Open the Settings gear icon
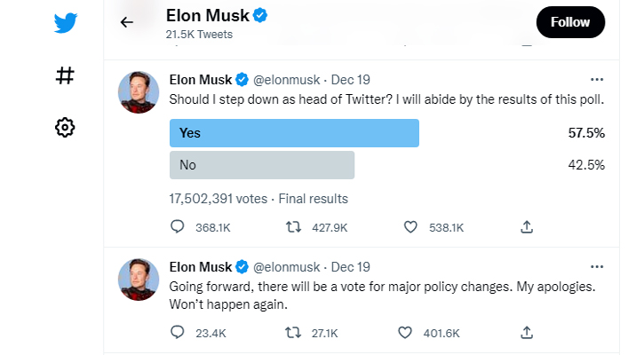644x355 pixels. [x=65, y=127]
